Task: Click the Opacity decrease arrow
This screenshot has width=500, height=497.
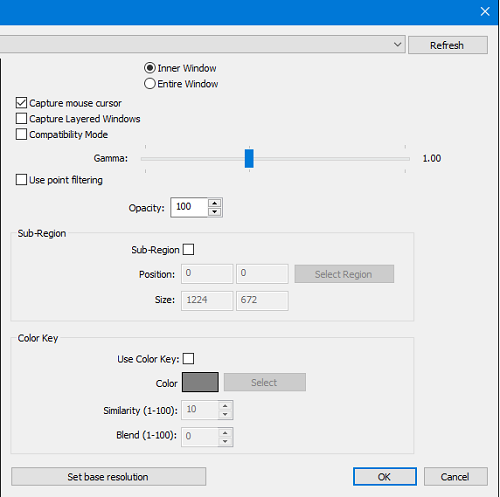Action: (x=214, y=212)
